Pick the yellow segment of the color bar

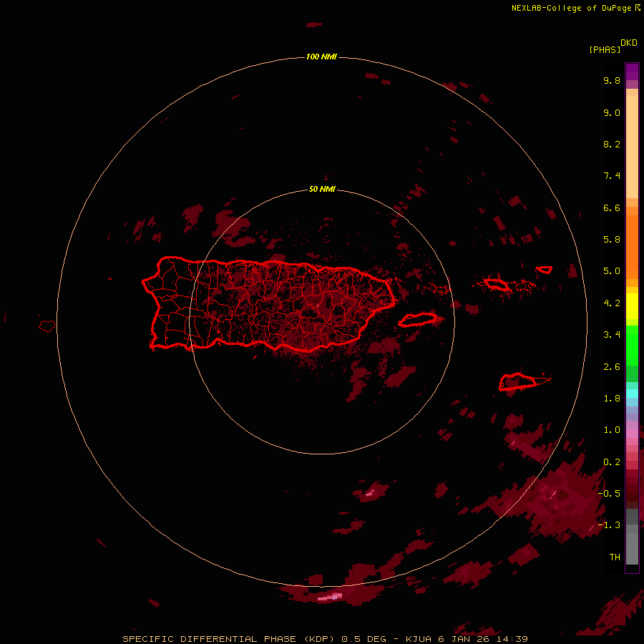pos(632,306)
